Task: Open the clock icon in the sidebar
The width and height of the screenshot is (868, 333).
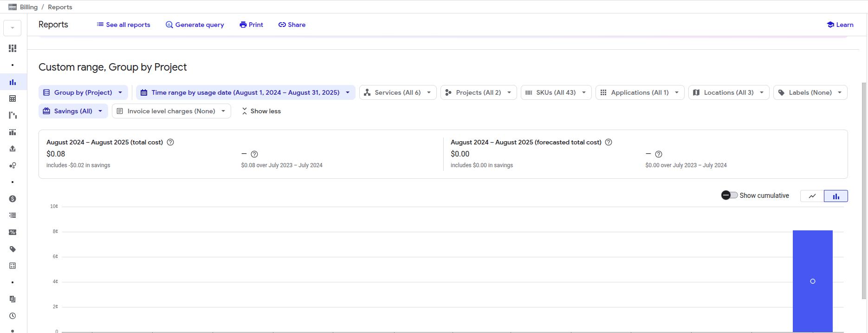Action: [x=13, y=316]
